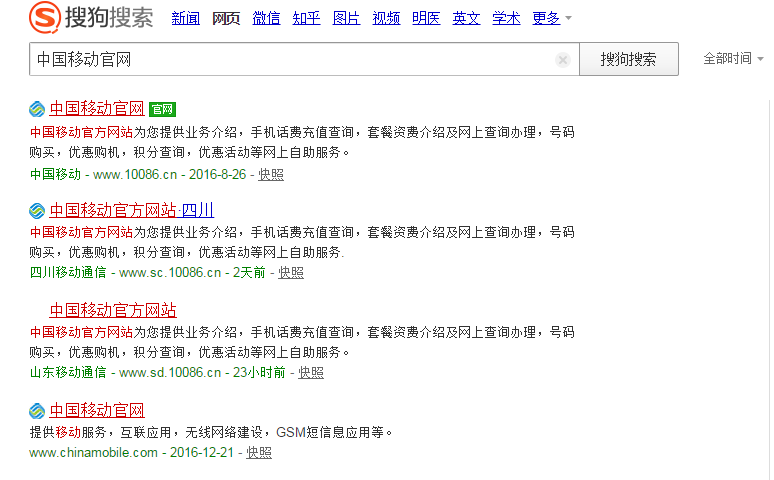Click the www.sd.10086.cn URL text

point(170,372)
